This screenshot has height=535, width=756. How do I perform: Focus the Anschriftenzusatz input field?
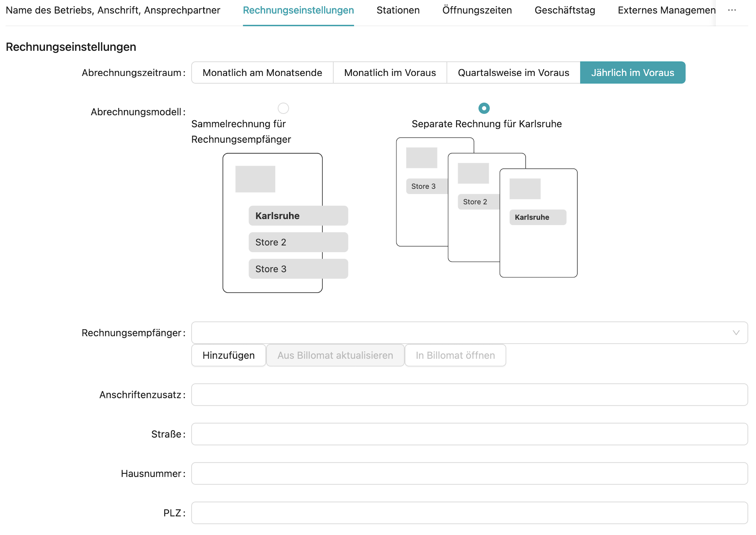click(469, 394)
